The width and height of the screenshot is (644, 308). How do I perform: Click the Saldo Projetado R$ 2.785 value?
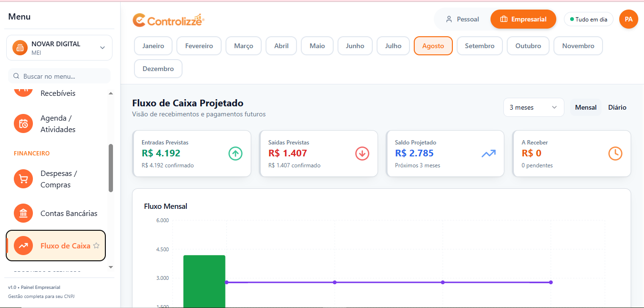tap(414, 153)
